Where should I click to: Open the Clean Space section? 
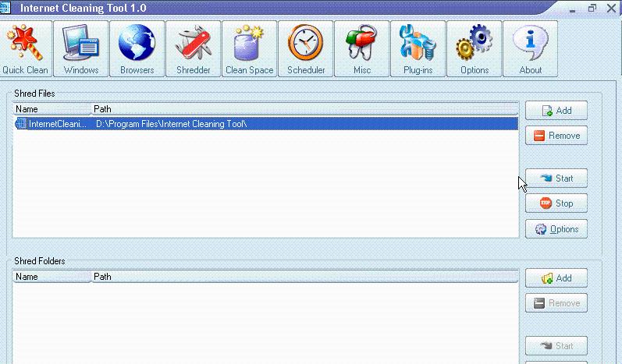coord(250,49)
